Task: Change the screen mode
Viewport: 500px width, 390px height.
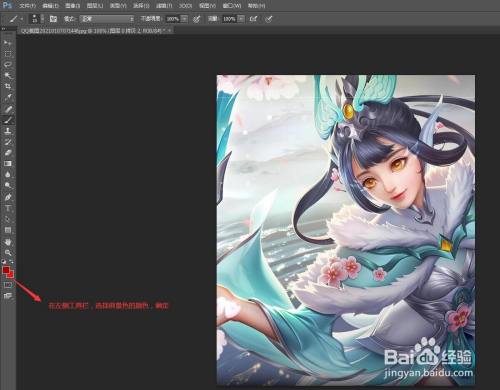Action: [x=8, y=296]
